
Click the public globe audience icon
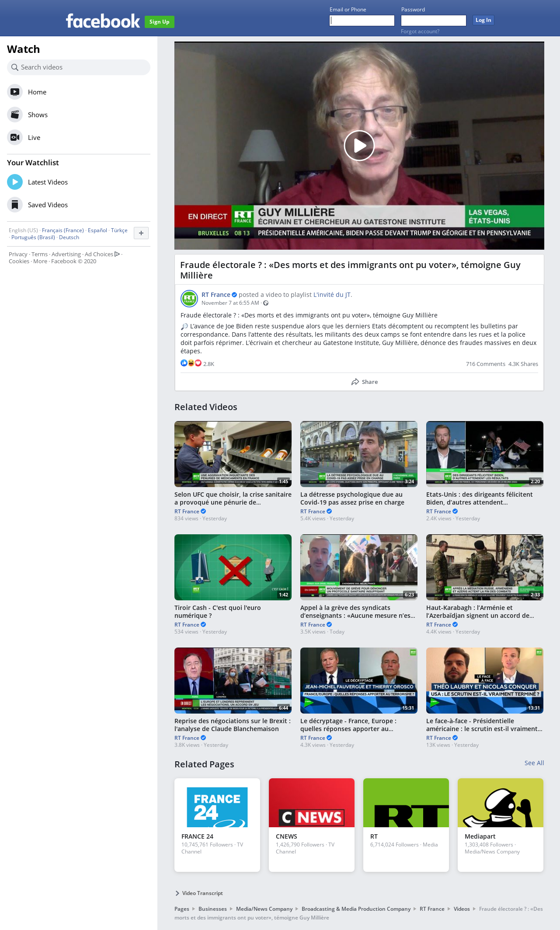[x=266, y=303]
